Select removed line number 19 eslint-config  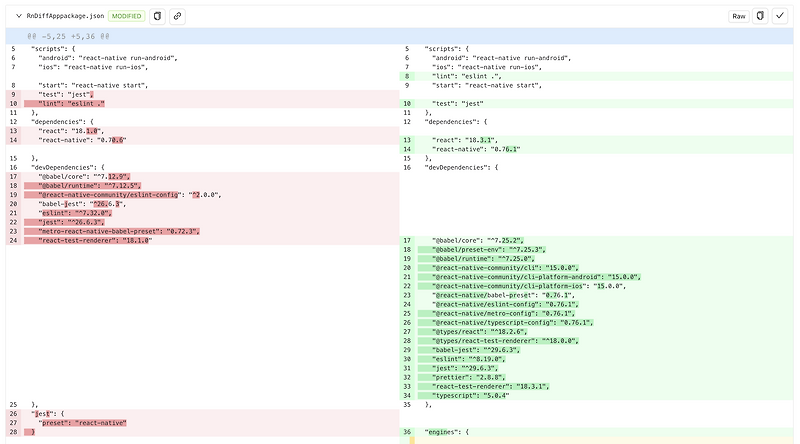click(14, 194)
